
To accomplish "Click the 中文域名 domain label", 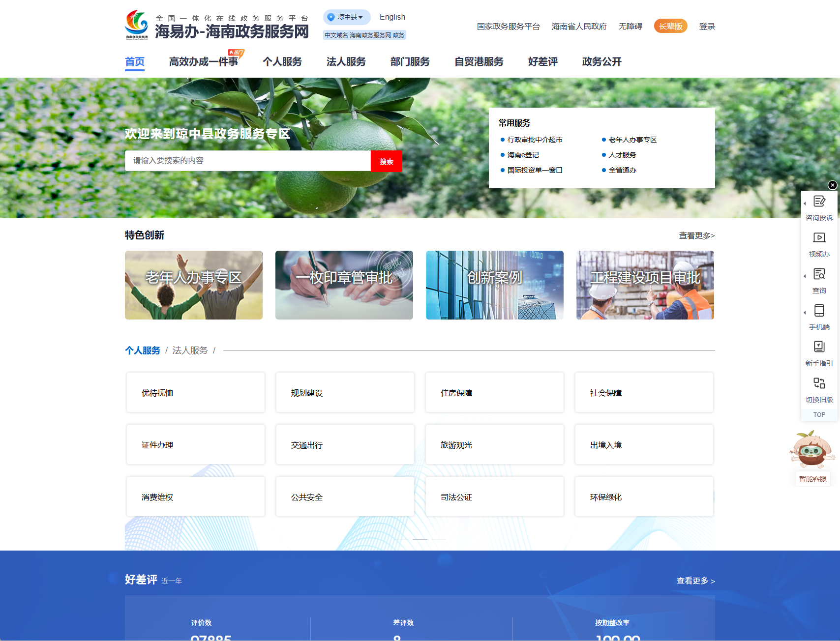I will tap(364, 35).
